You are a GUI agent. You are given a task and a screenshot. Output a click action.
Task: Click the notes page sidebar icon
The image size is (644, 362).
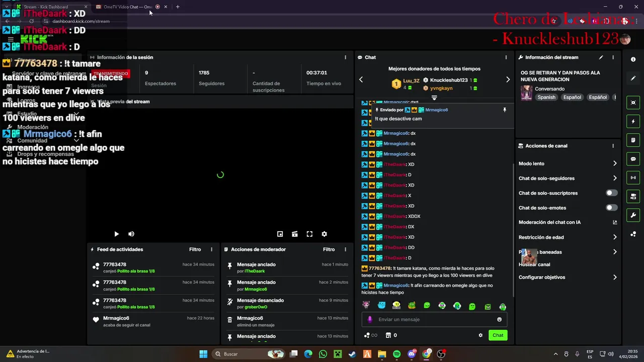633,140
